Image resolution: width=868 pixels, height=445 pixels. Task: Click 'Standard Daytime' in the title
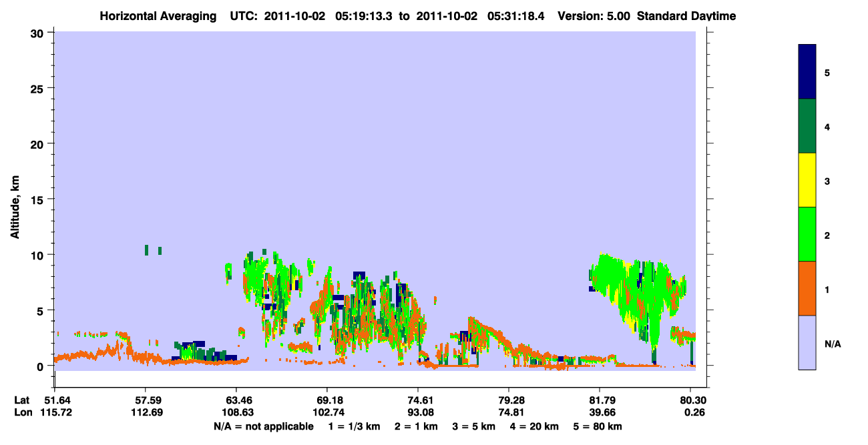pyautogui.click(x=686, y=16)
